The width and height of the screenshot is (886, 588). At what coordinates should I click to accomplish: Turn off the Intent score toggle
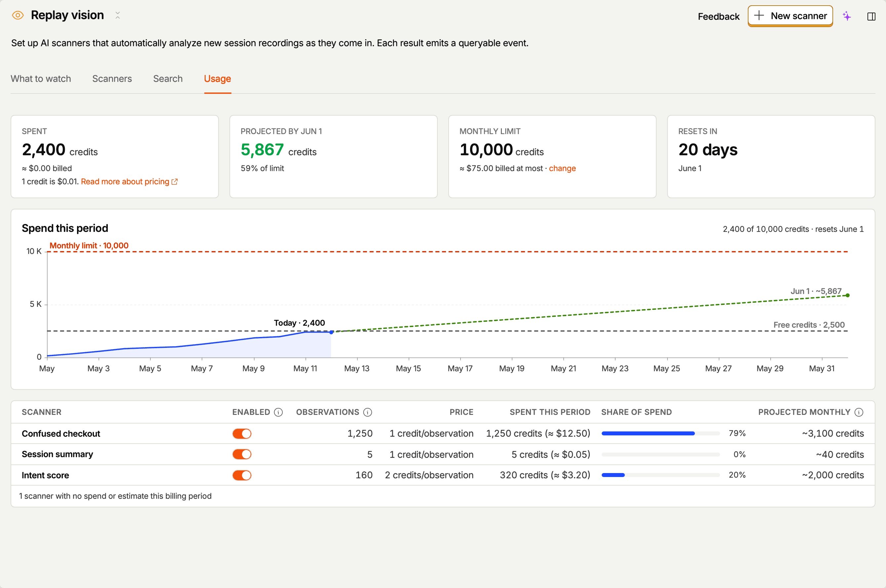242,475
